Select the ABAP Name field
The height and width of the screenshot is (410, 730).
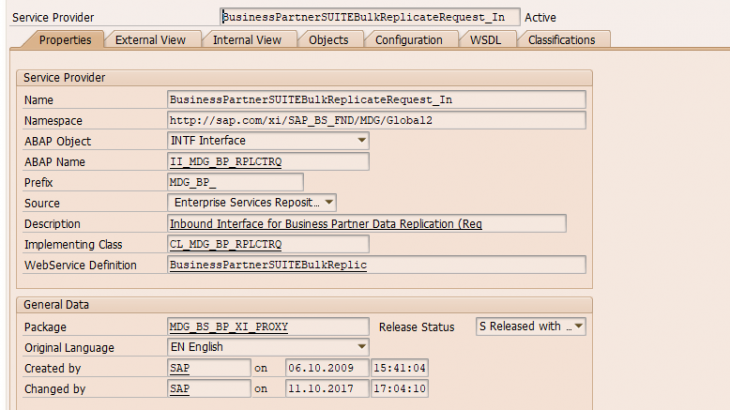tap(268, 162)
